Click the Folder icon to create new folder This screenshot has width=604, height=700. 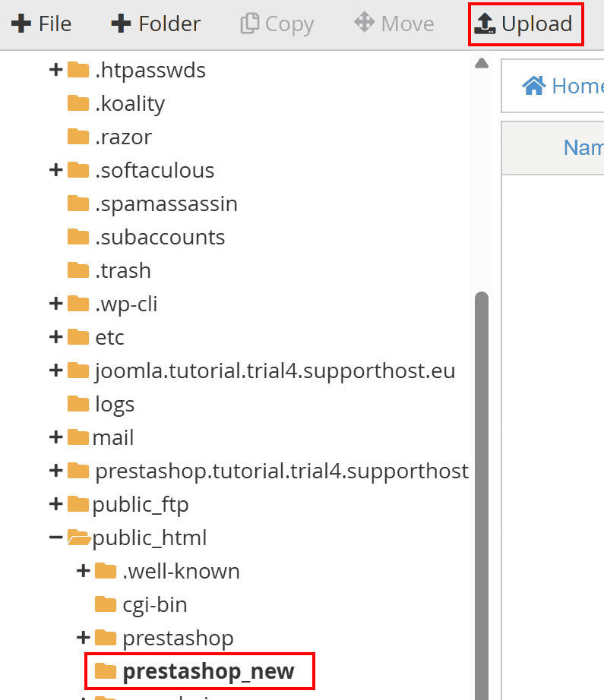122,23
